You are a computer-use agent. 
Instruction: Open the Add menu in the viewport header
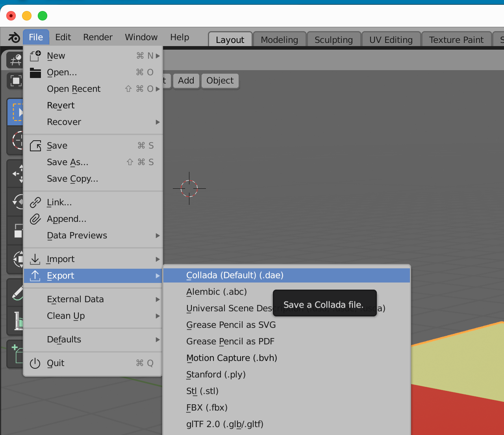click(x=186, y=81)
